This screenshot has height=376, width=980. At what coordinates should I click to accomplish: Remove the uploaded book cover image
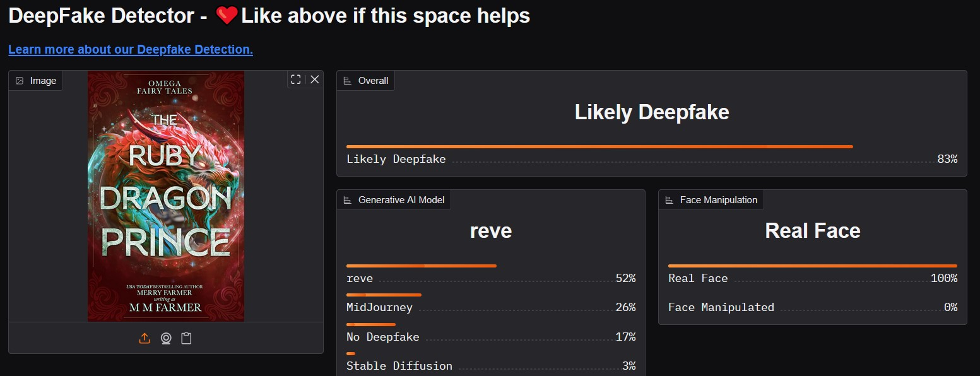314,79
